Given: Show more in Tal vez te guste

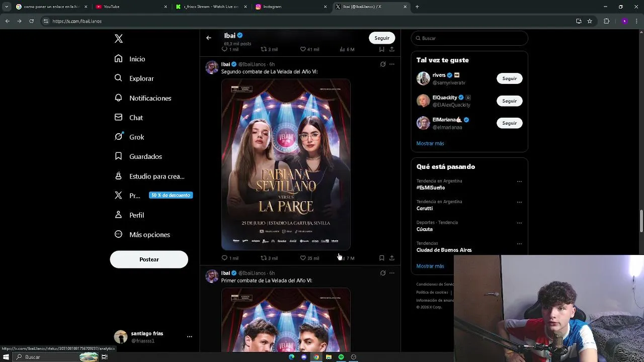Looking at the screenshot, I should 430,143.
